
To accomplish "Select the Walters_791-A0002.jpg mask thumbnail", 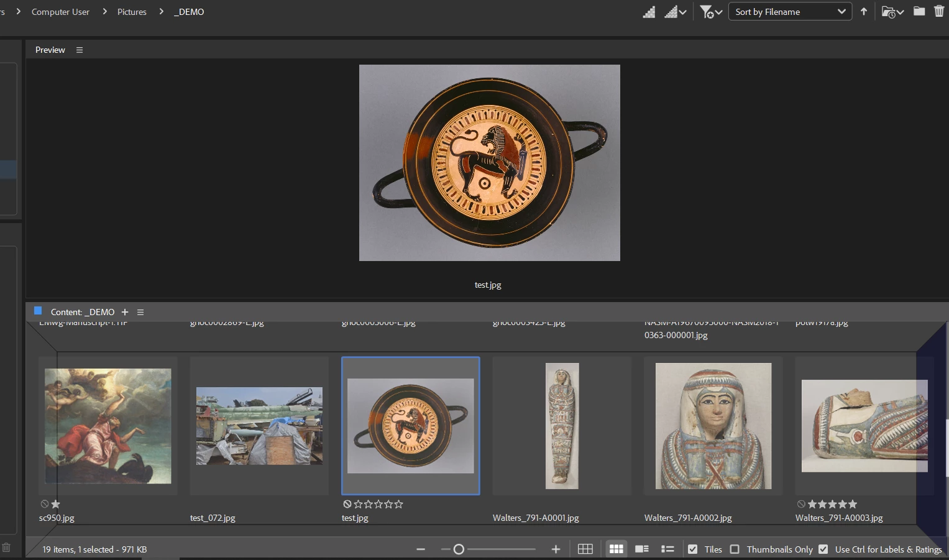I will (713, 426).
